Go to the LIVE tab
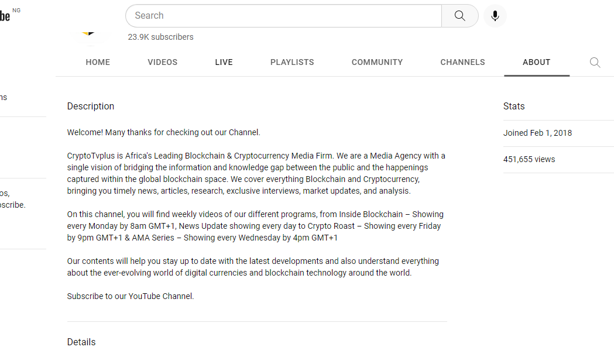 (x=224, y=62)
